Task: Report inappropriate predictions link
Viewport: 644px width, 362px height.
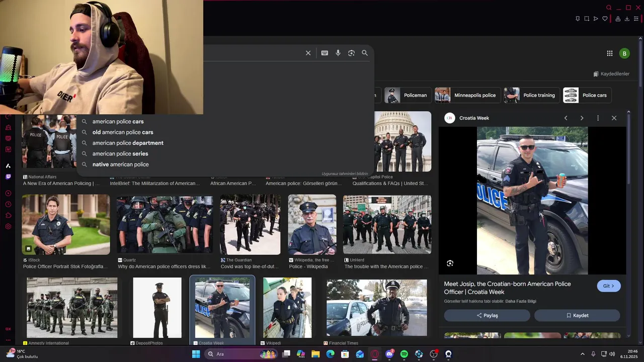Action: tap(345, 173)
